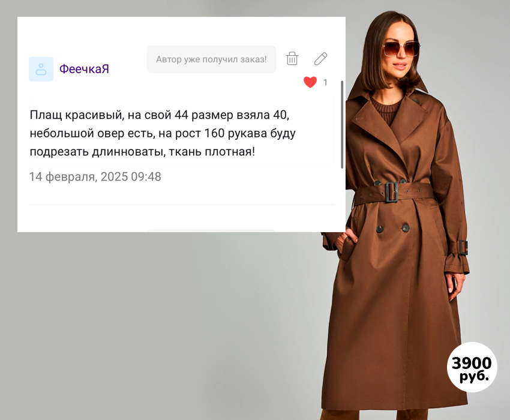The height and width of the screenshot is (420, 510).
Task: Click the model's sunglasses
Action: tap(401, 49)
